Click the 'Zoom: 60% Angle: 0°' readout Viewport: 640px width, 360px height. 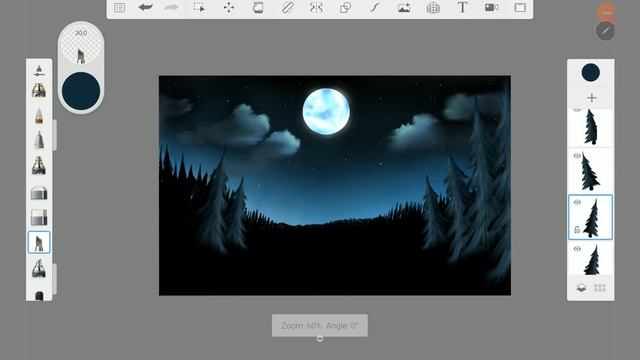point(320,325)
